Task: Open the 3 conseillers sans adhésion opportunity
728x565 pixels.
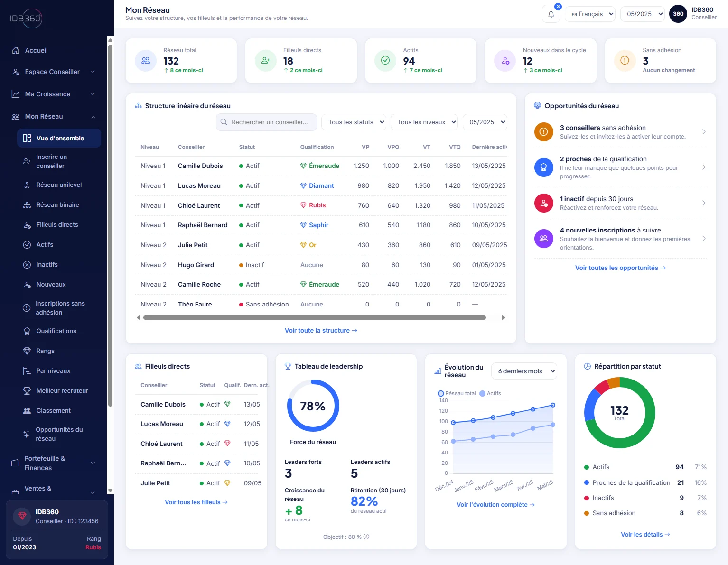Action: tap(620, 132)
